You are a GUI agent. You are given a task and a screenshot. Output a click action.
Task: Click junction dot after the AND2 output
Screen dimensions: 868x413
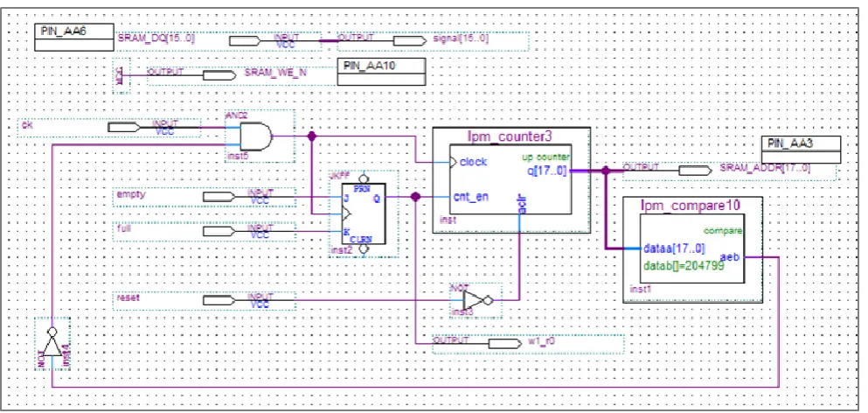click(x=312, y=136)
